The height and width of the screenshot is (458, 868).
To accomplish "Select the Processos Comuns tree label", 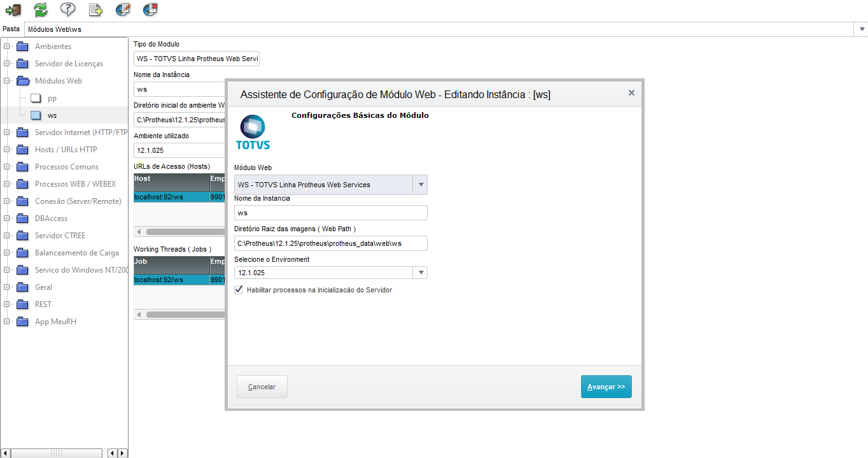I will point(67,167).
